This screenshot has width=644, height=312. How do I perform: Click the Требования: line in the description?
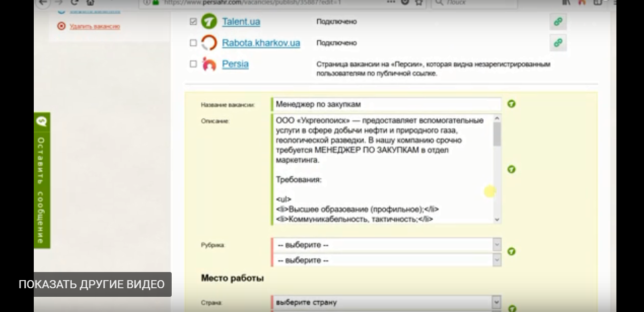point(299,180)
